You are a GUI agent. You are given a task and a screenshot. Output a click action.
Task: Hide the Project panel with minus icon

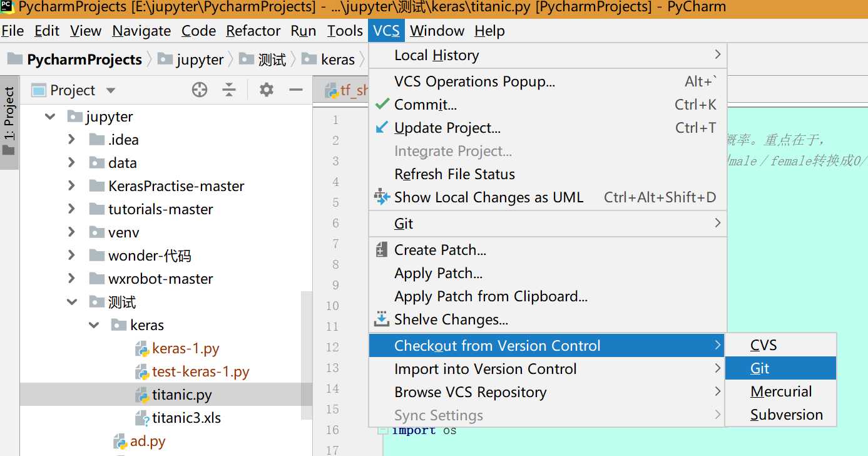click(x=296, y=90)
